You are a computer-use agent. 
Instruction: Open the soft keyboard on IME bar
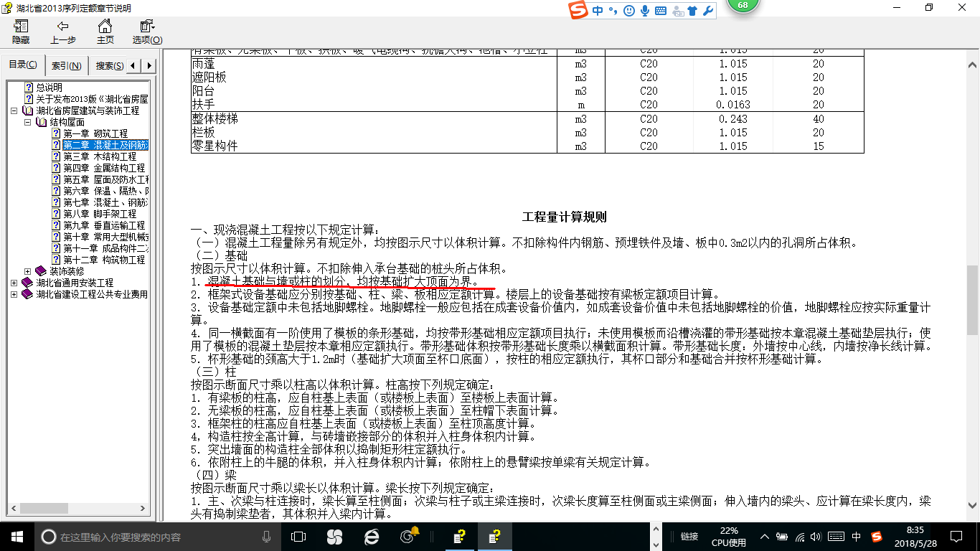click(661, 11)
